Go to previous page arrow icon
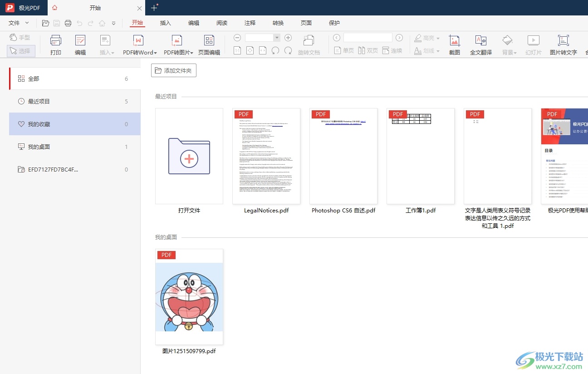Image resolution: width=588 pixels, height=374 pixels. pos(336,38)
